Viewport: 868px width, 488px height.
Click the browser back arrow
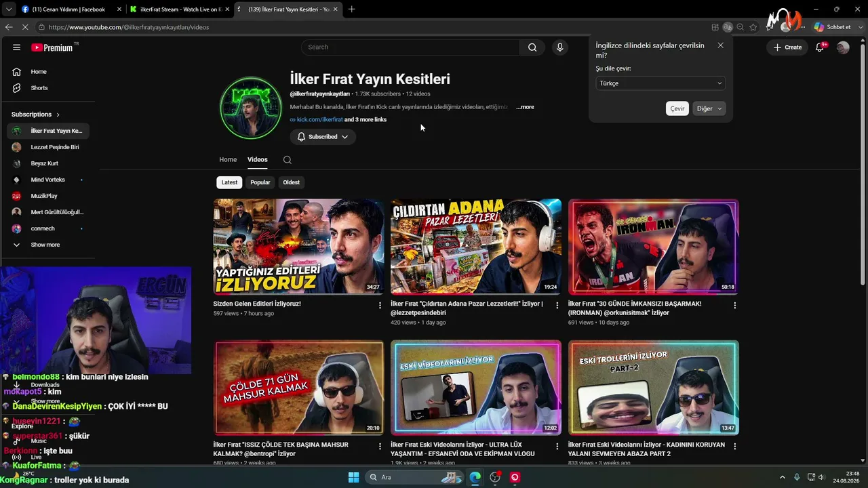tap(9, 27)
